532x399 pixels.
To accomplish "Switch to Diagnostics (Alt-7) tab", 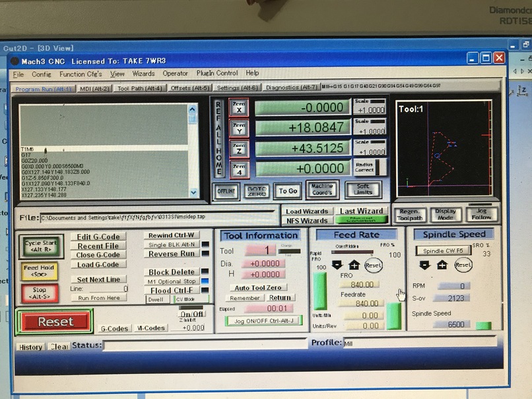I will click(292, 87).
